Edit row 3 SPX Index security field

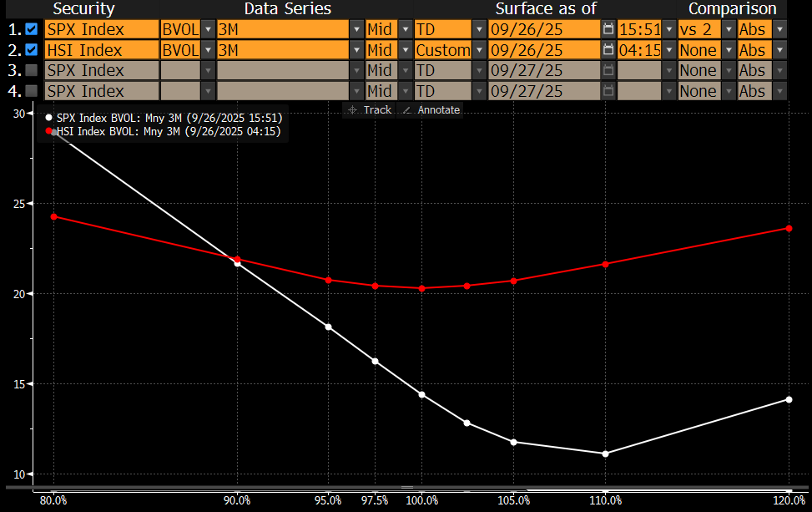tap(102, 70)
